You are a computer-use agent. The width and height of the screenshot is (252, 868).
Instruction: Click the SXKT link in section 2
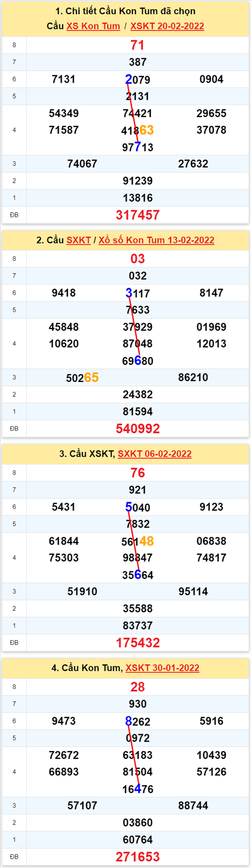[x=79, y=240]
